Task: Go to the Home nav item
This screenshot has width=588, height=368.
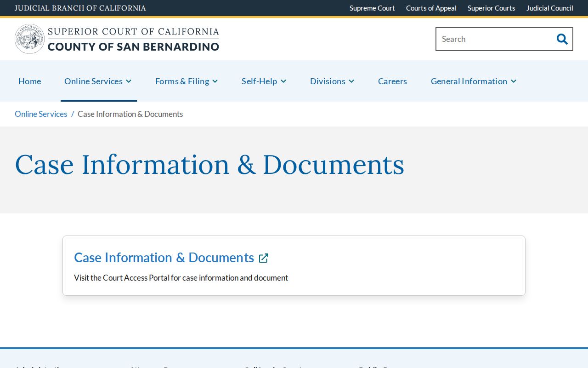Action: 30,81
